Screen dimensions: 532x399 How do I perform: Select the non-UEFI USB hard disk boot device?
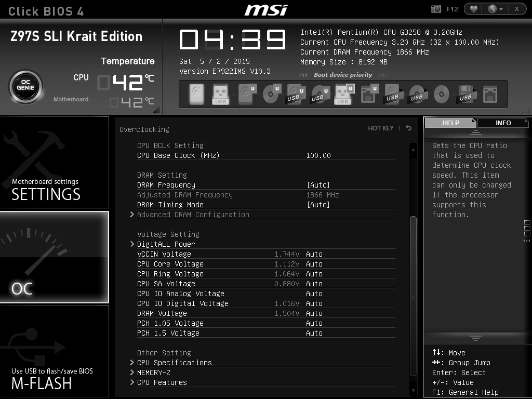[x=393, y=94]
